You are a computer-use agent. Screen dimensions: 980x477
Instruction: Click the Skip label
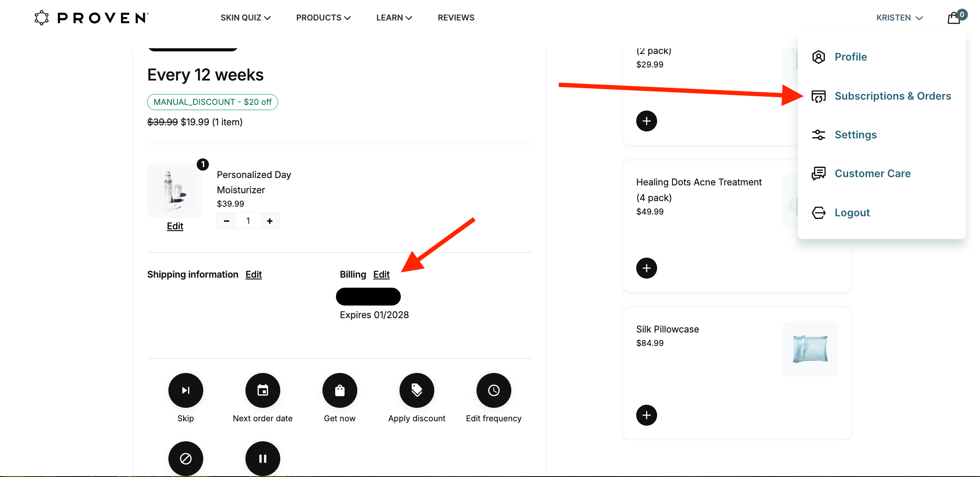point(186,419)
